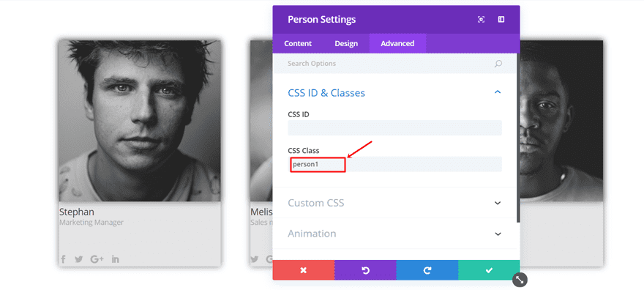The height and width of the screenshot is (290, 644).
Task: Expand the Custom CSS section
Action: coord(394,203)
